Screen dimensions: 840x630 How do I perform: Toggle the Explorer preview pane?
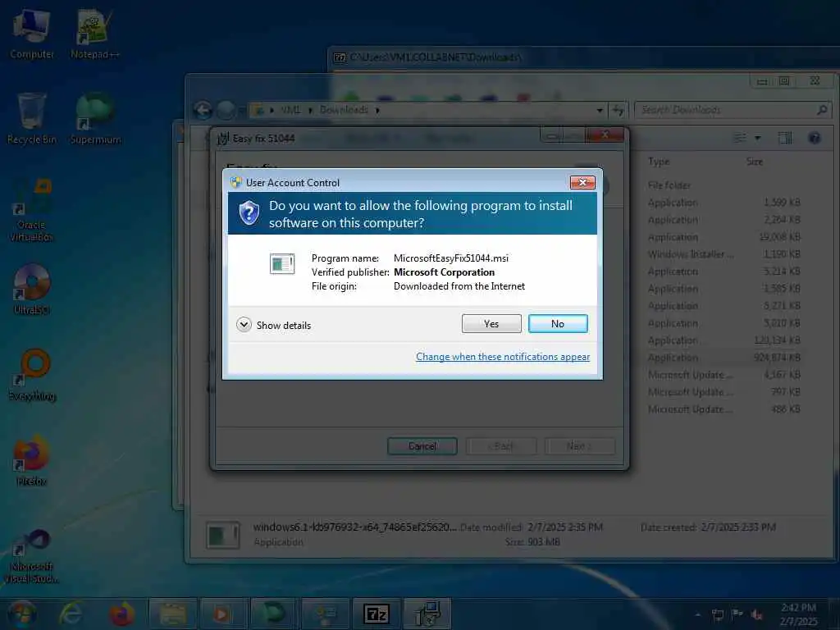tap(785, 138)
